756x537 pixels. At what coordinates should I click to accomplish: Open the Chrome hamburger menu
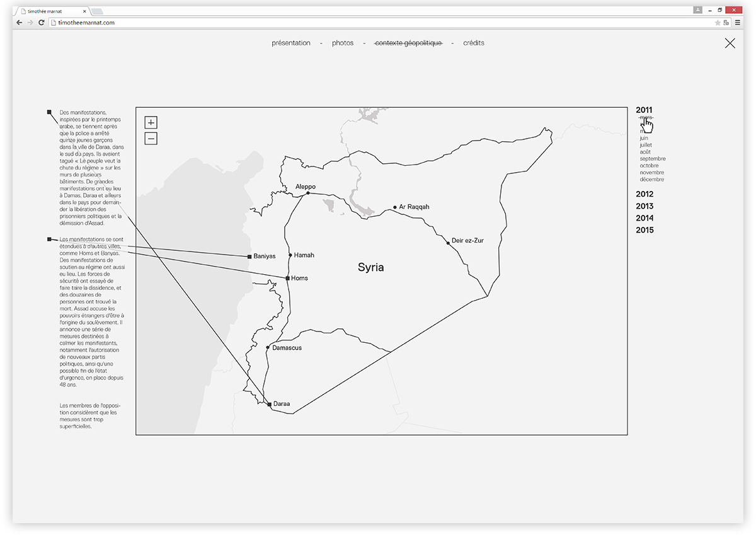point(737,23)
